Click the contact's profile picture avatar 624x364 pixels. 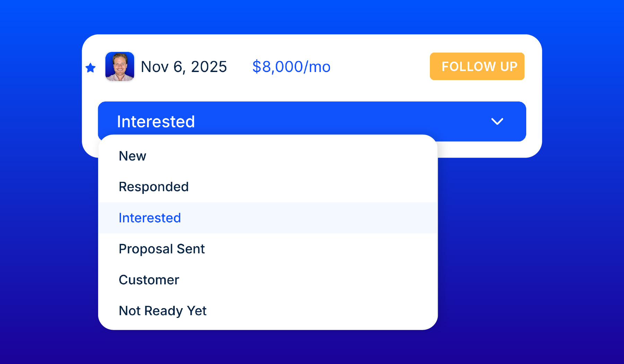(x=120, y=67)
